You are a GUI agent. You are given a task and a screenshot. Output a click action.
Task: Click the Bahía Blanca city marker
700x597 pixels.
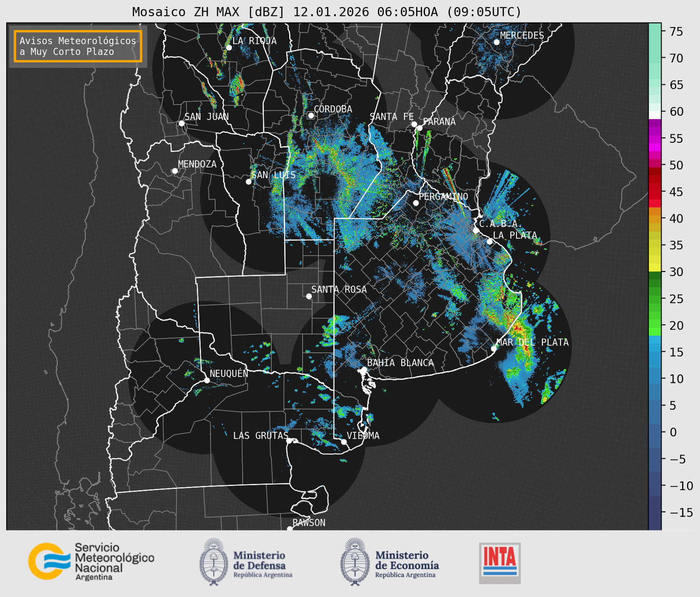pos(364,369)
